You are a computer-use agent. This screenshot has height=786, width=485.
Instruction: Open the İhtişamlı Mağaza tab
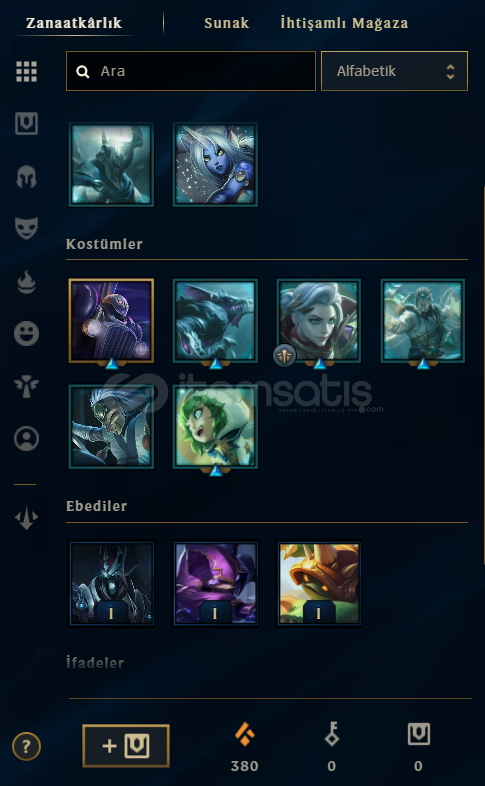click(x=344, y=23)
